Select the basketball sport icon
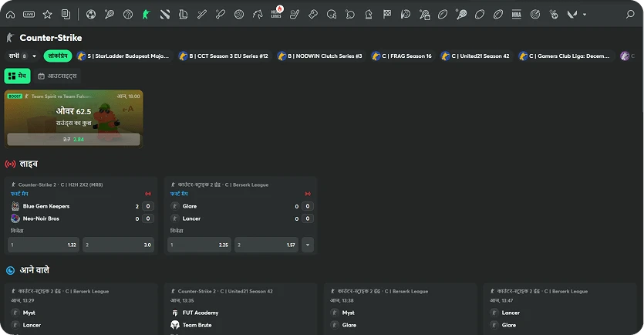 [x=128, y=14]
